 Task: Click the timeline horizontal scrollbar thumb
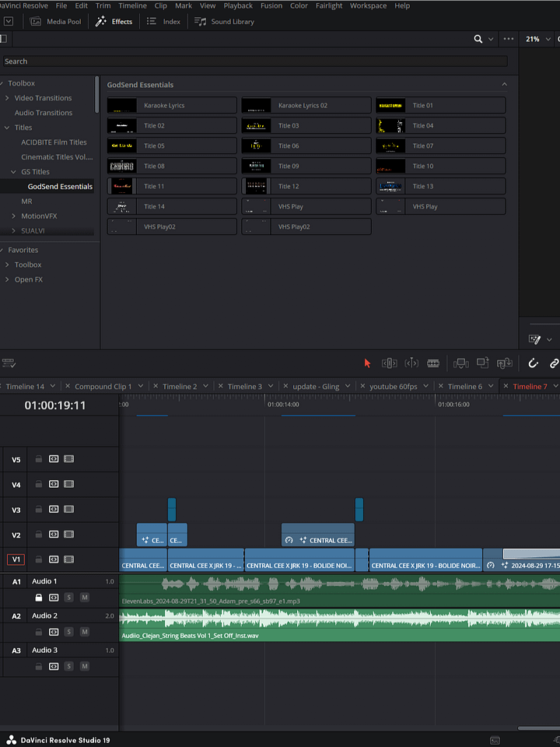click(x=538, y=728)
